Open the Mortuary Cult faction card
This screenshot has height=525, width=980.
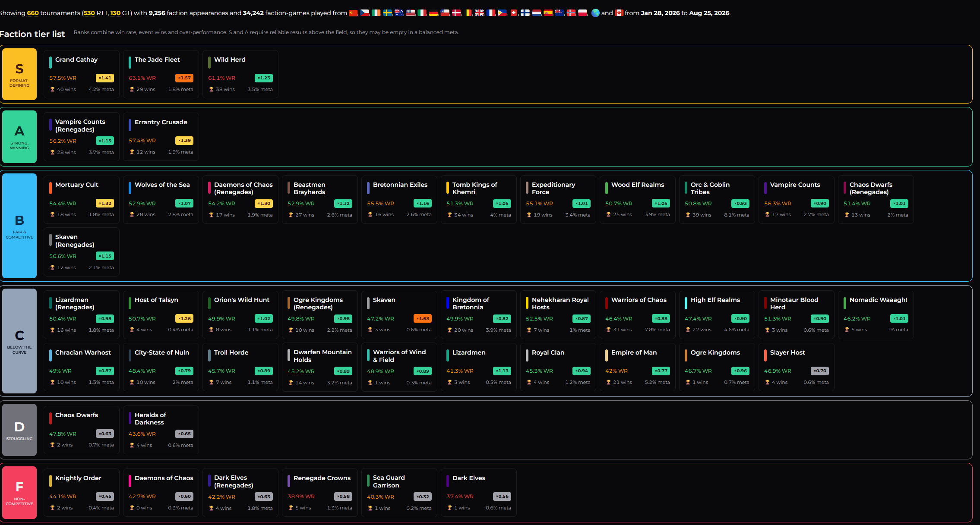82,199
